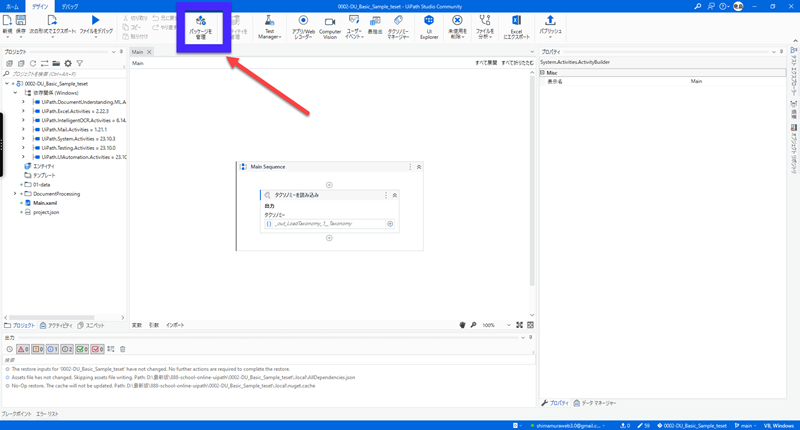
Task: Open the help question mark icon
Action: pos(723,6)
